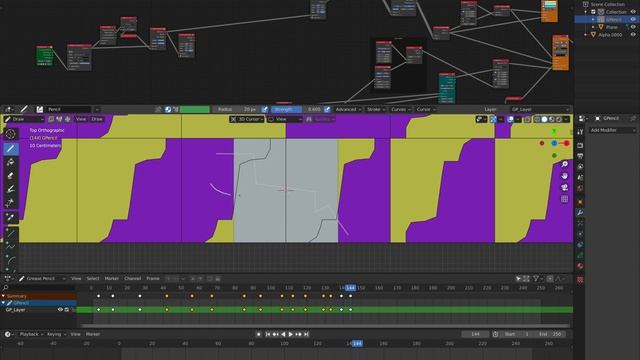Click play animation button
This screenshot has height=360, width=640.
point(291,334)
